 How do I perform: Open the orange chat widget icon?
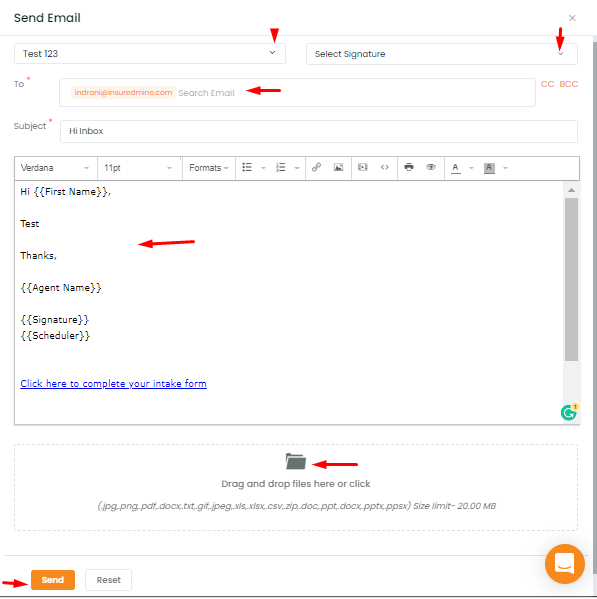coord(565,564)
